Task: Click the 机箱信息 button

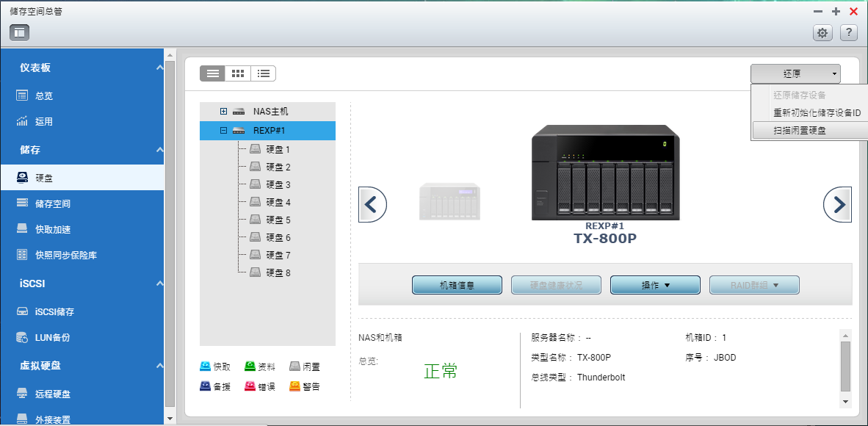Action: pyautogui.click(x=457, y=285)
